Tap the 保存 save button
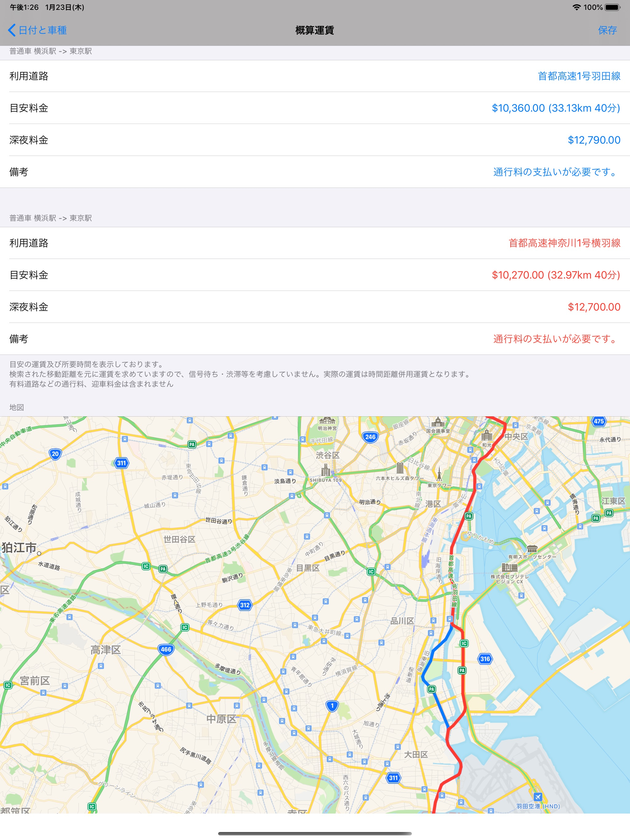The width and height of the screenshot is (630, 840). (607, 30)
